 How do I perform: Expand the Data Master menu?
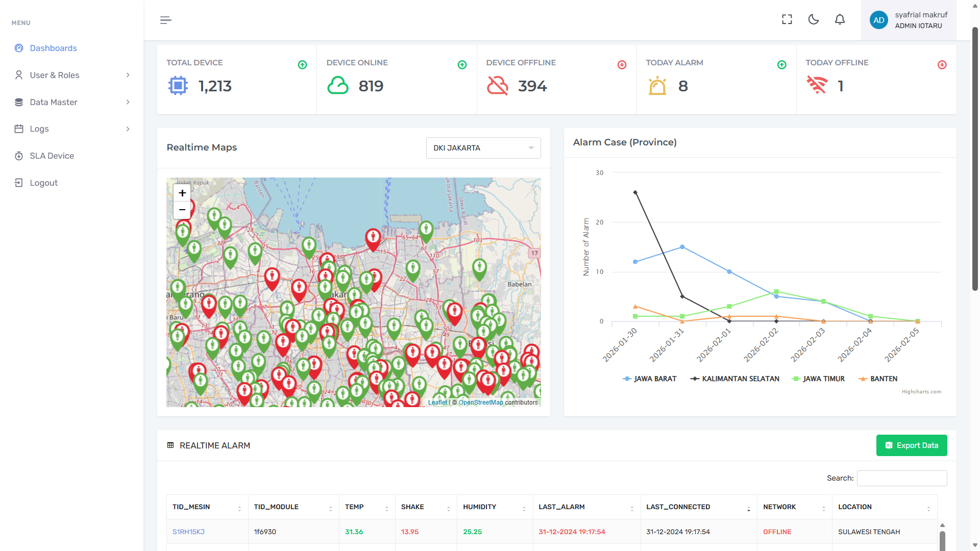click(x=72, y=102)
